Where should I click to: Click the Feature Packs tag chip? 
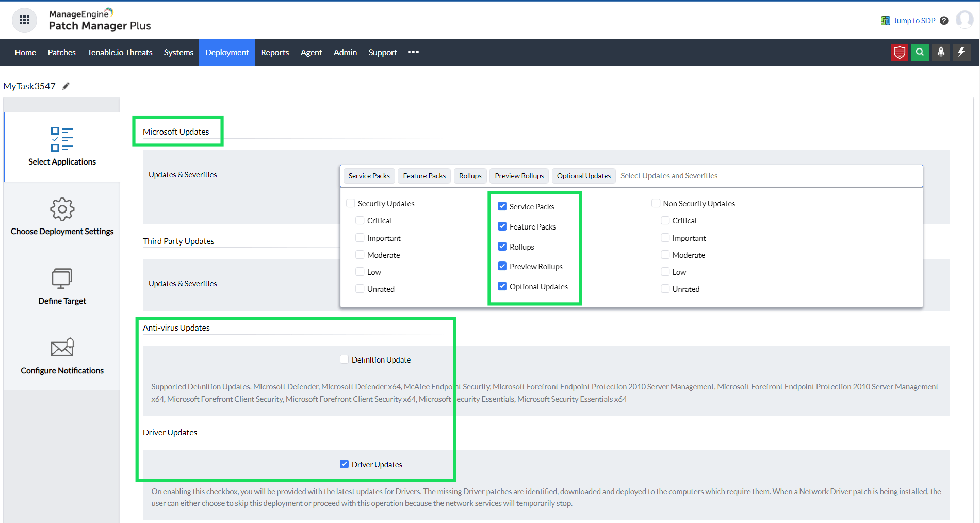[x=424, y=176]
